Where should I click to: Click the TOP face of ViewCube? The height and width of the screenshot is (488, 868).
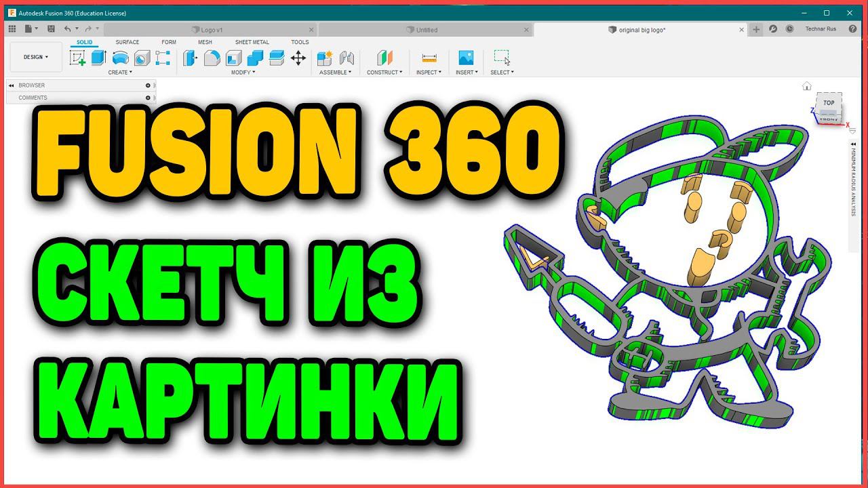pyautogui.click(x=829, y=102)
